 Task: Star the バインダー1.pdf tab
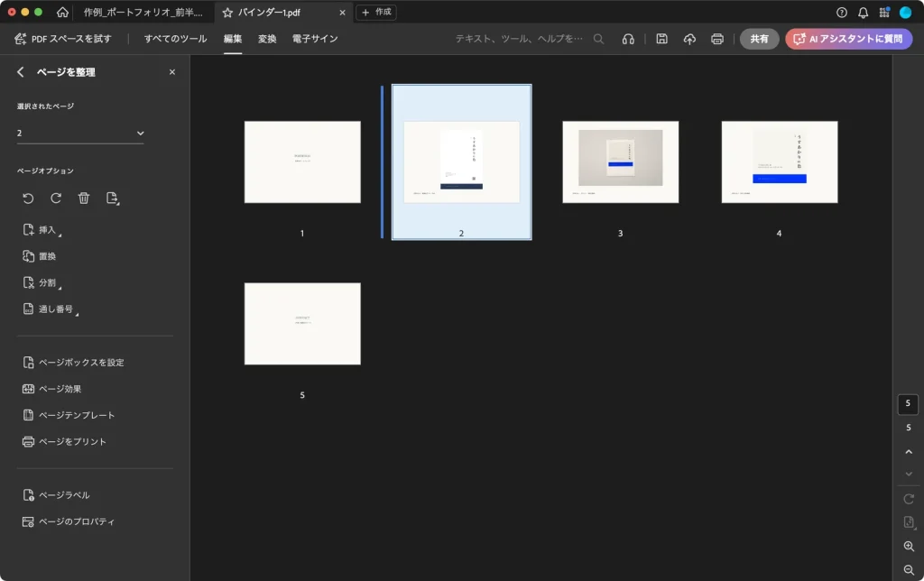click(x=227, y=13)
